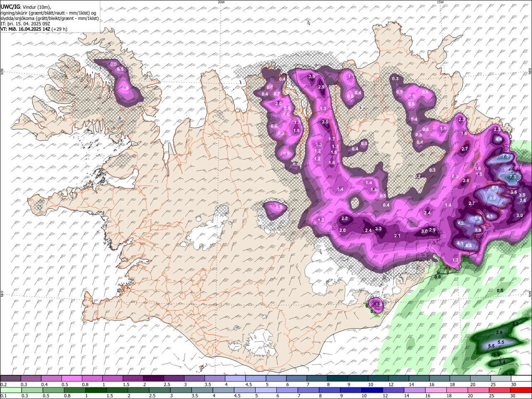Click the initialization time 'IT: þri. 15. 04. 2025 09Z'
Viewport: 532px width, 399px height.
pos(26,24)
